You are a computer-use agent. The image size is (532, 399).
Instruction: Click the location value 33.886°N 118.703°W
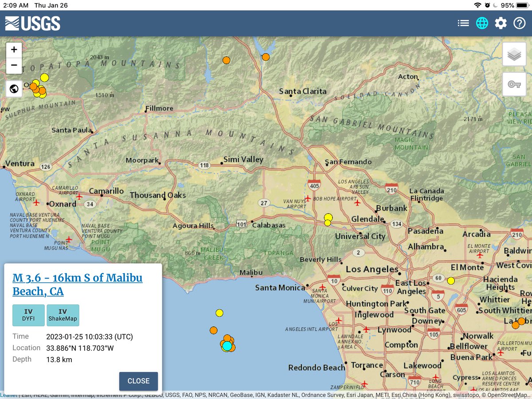[x=80, y=348]
